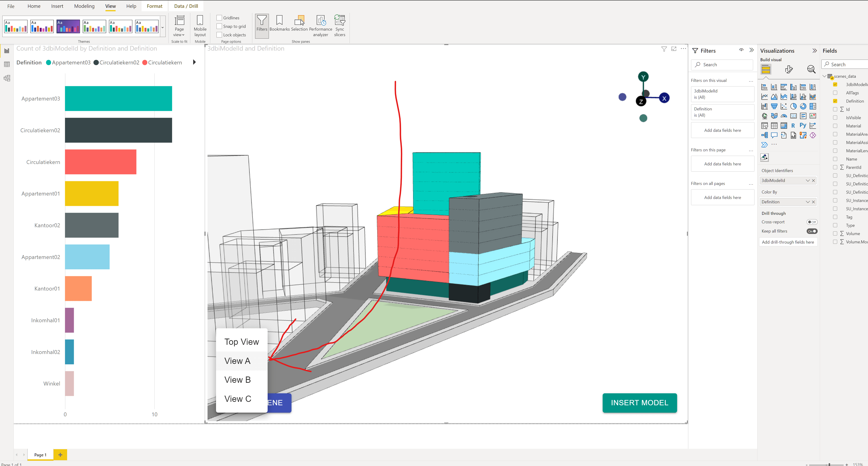The image size is (868, 466).
Task: Add a new page with plus button
Action: pos(60,454)
